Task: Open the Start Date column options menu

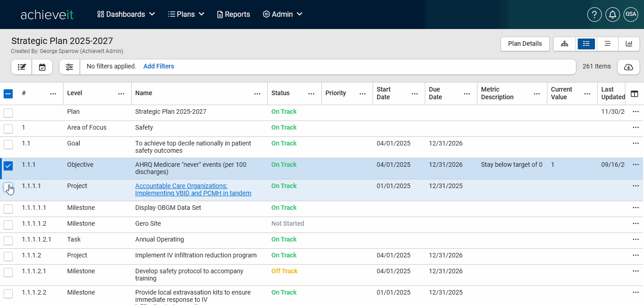Action: click(x=415, y=94)
